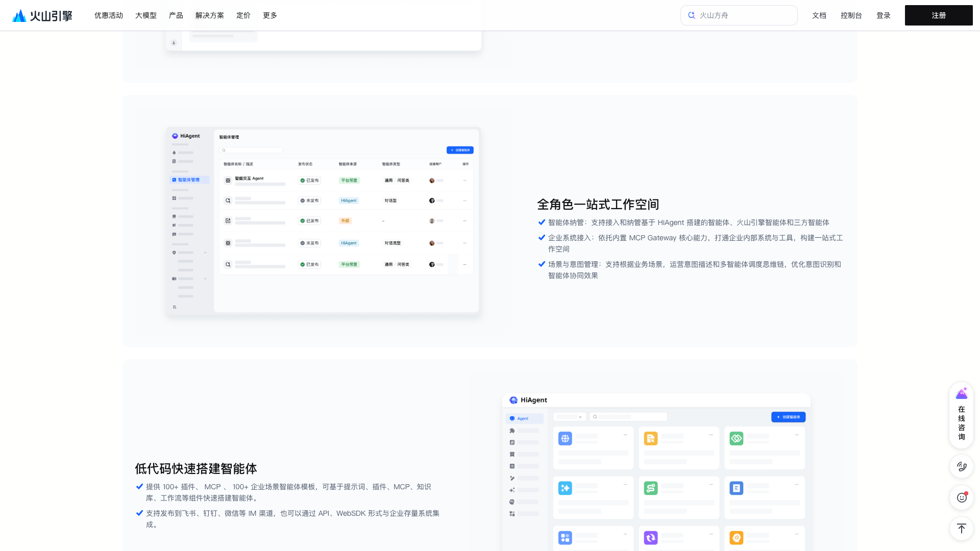
Task: Focus the 火山方舟 search field
Action: click(x=739, y=15)
